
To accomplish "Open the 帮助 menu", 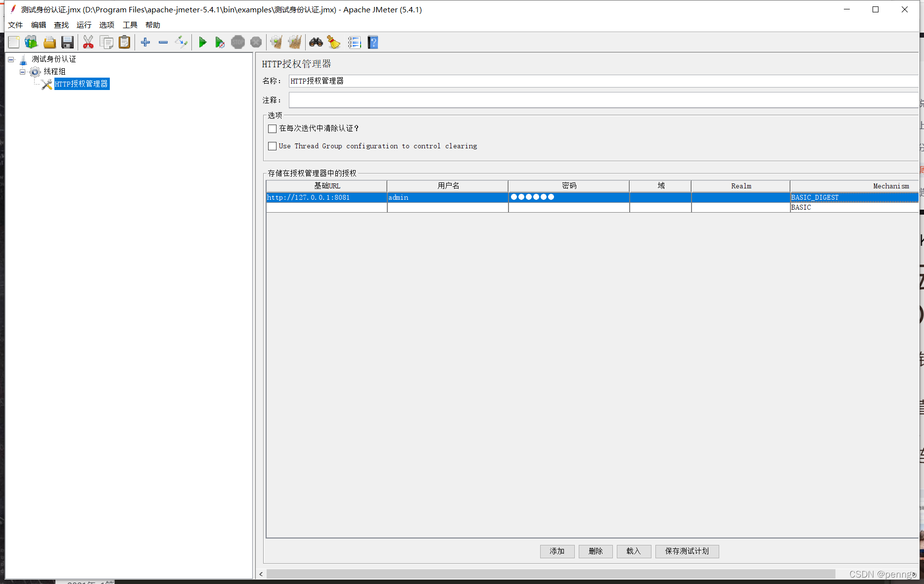I will 153,25.
